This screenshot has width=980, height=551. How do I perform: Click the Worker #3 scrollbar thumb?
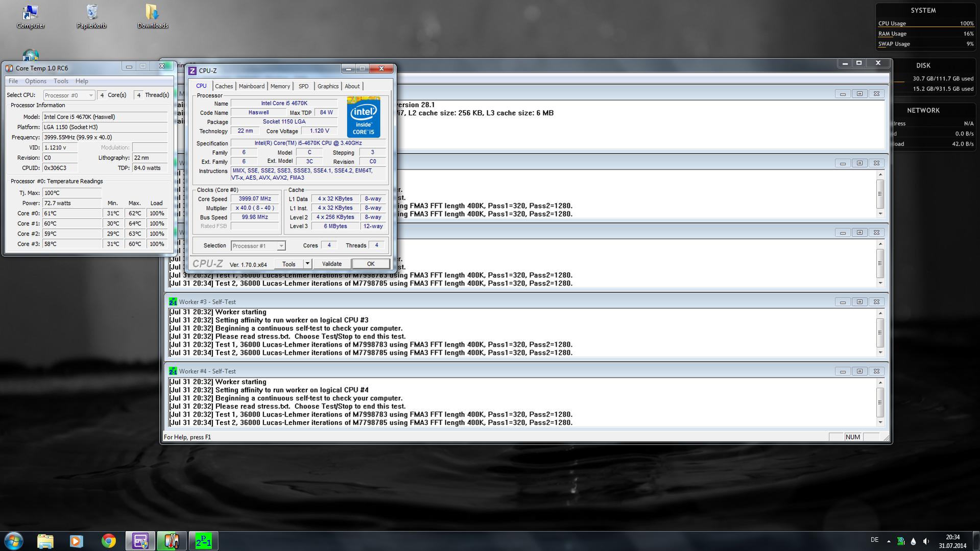point(880,332)
